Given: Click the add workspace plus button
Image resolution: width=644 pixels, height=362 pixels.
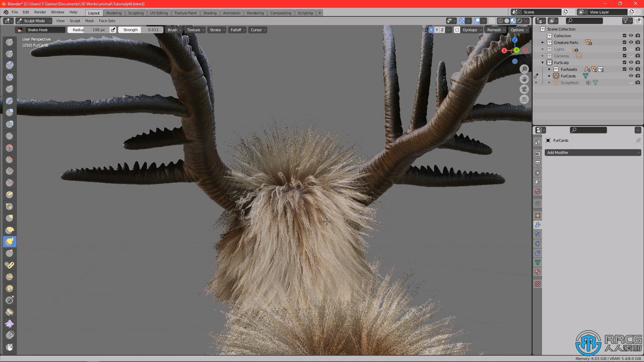Looking at the screenshot, I should click(x=320, y=13).
